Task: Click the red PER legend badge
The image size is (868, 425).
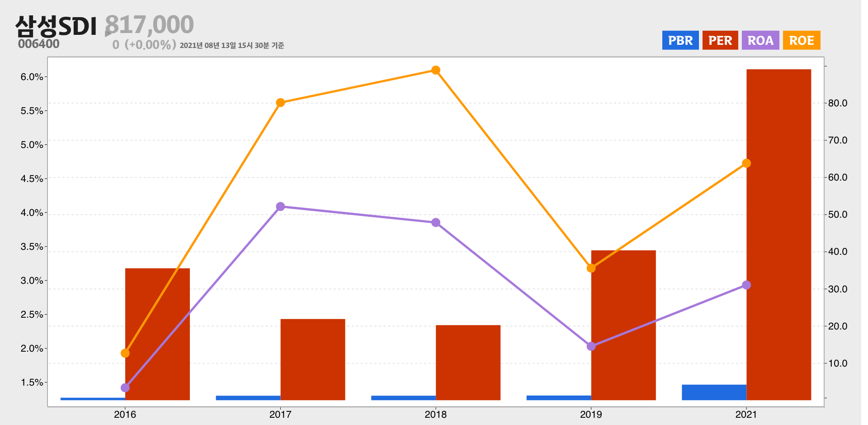Action: coord(720,40)
